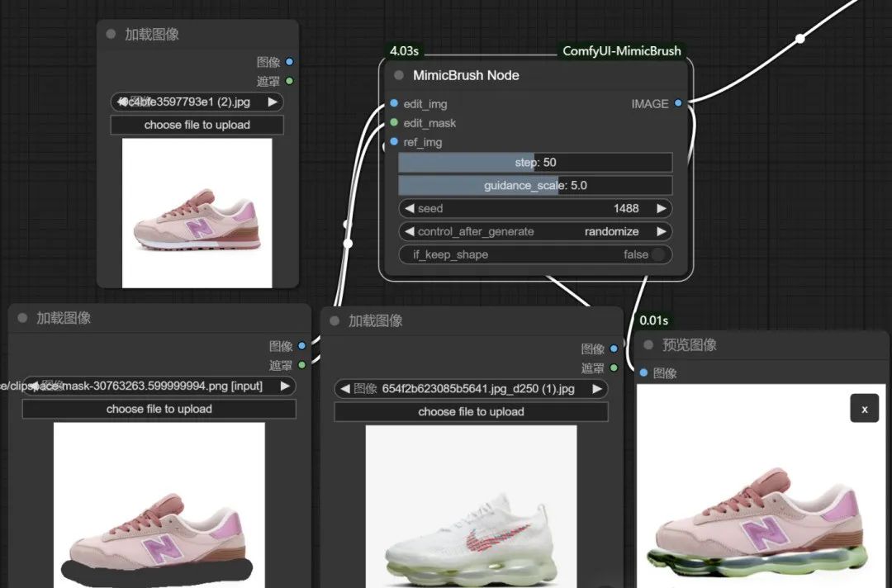This screenshot has width=892, height=588.
Task: Click the generated shoe preview image
Action: pyautogui.click(x=762, y=486)
